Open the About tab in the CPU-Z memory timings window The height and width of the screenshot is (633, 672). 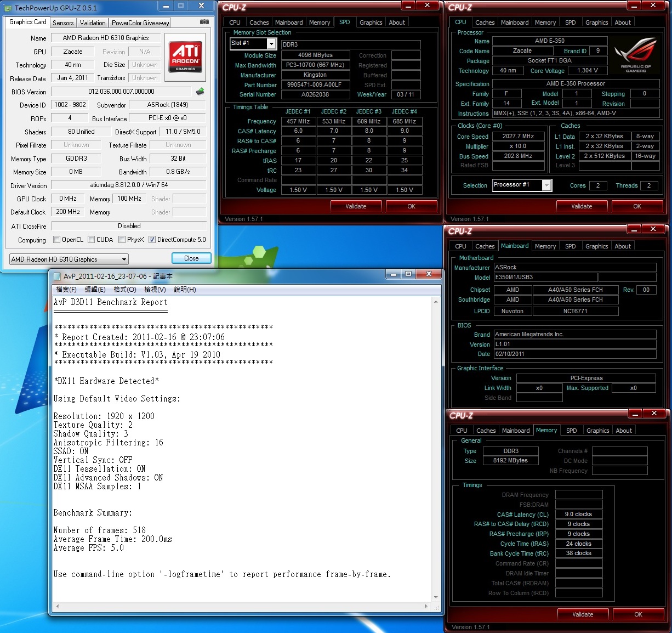[x=624, y=431]
